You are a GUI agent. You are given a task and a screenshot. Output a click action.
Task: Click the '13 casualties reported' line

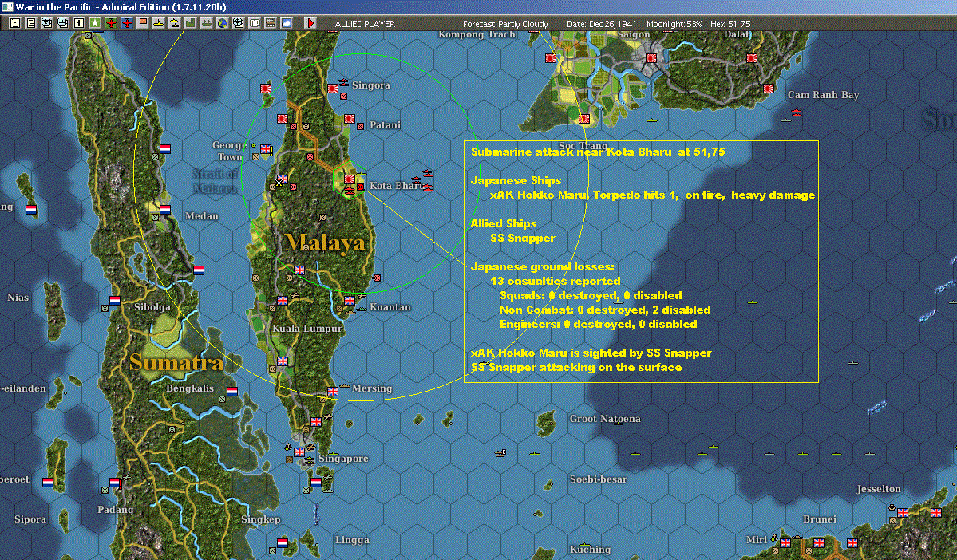coord(556,282)
